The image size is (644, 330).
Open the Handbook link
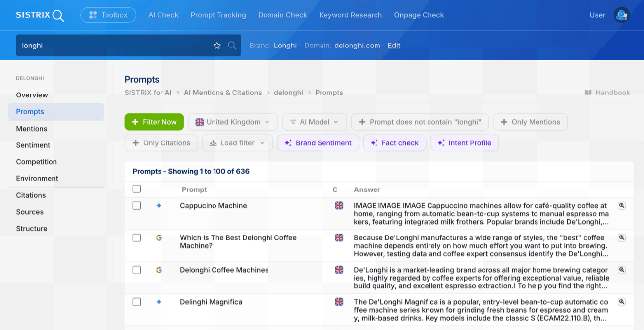[607, 93]
